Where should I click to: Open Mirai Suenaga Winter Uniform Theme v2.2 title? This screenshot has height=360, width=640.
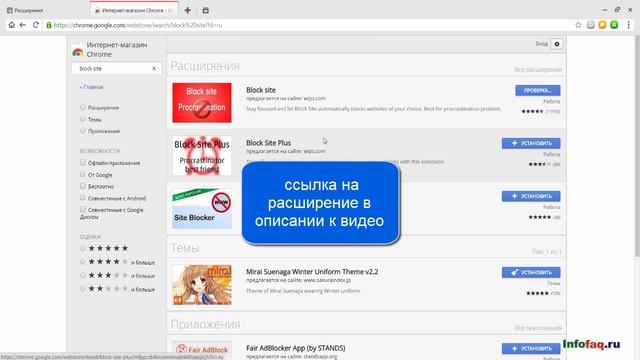[312, 272]
